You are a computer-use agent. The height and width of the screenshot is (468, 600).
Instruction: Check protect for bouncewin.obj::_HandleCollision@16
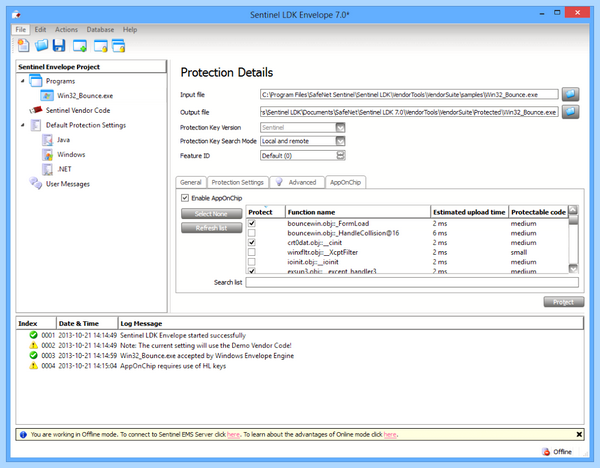click(252, 233)
